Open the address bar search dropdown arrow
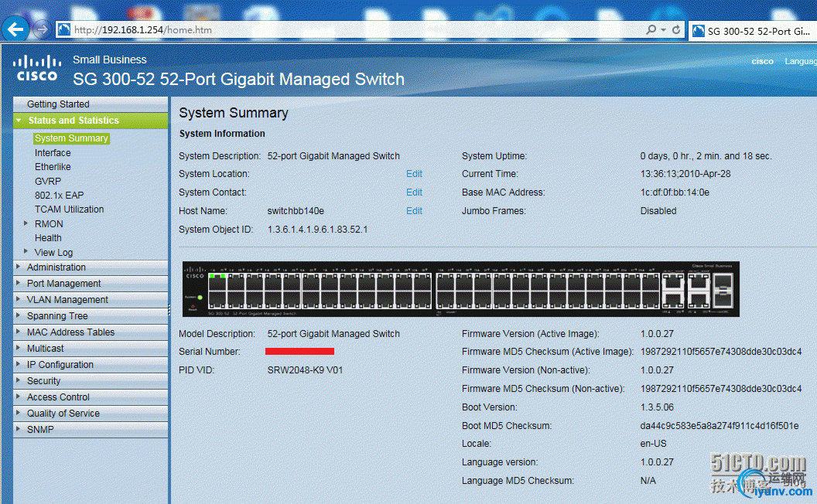The width and height of the screenshot is (817, 504). click(x=663, y=29)
